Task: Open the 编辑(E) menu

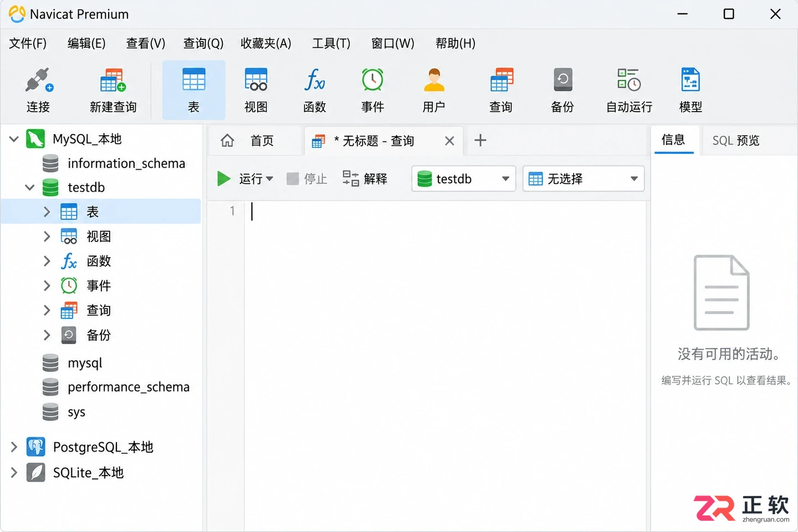Action: click(x=86, y=43)
